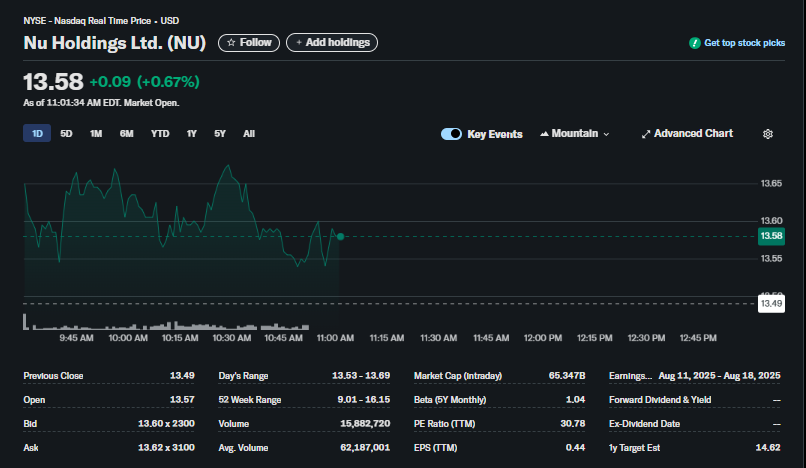Toggle the Key Events switch
806x468 pixels.
coord(451,134)
